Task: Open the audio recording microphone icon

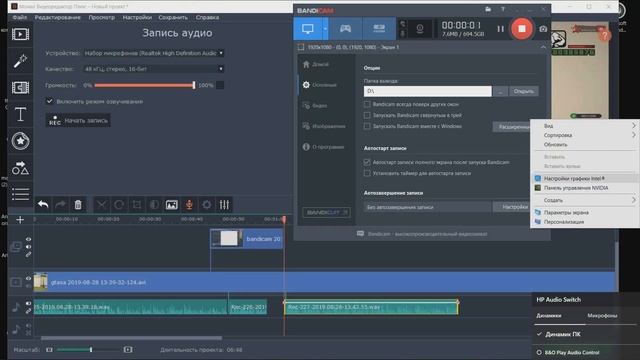Action: pyautogui.click(x=189, y=204)
